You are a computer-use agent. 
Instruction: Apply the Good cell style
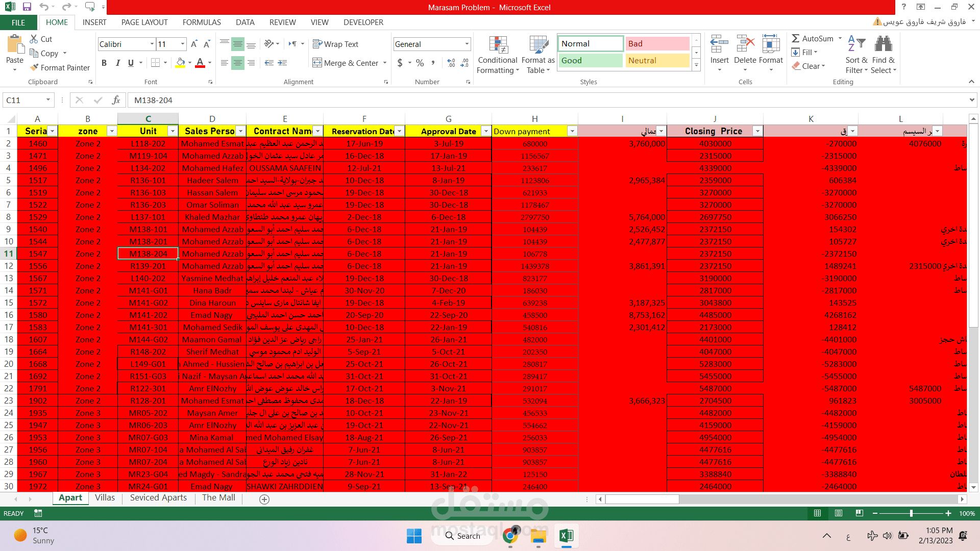[x=590, y=60]
